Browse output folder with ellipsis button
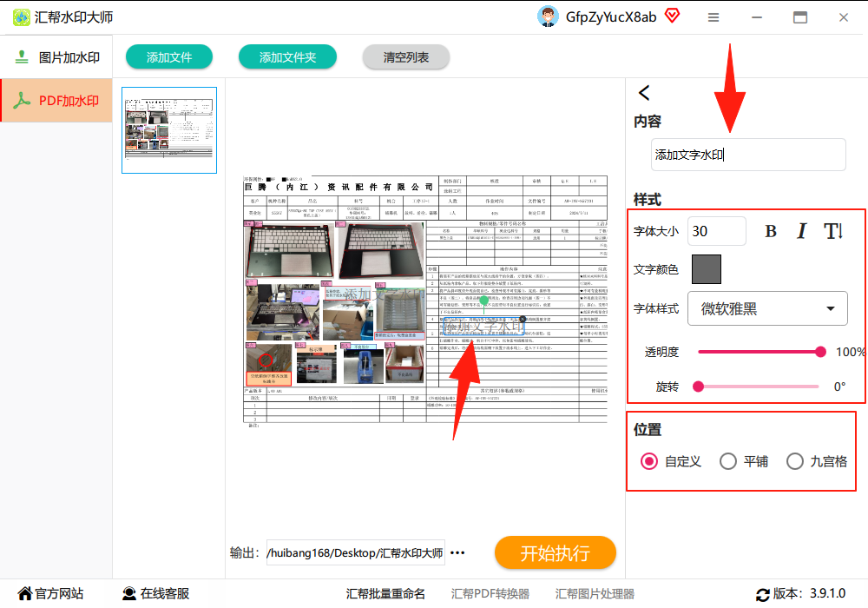The width and height of the screenshot is (868, 608). coord(457,552)
